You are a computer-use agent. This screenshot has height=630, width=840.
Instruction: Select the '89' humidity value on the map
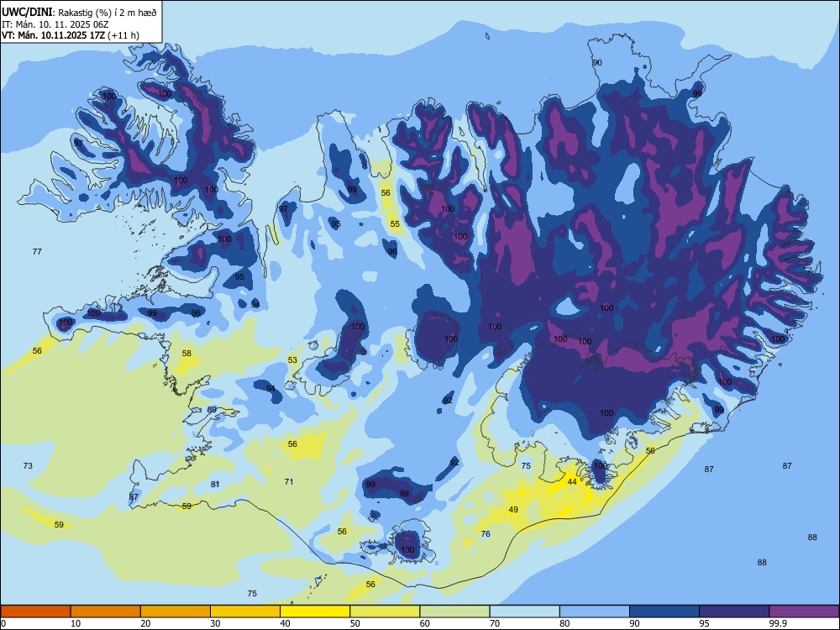tap(212, 409)
